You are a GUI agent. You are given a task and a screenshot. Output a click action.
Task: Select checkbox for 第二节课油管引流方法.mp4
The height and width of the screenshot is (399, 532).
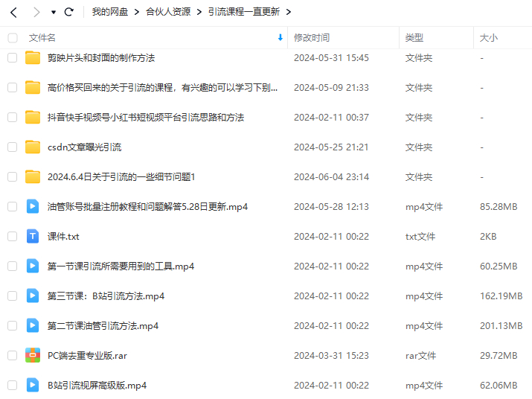(x=13, y=325)
